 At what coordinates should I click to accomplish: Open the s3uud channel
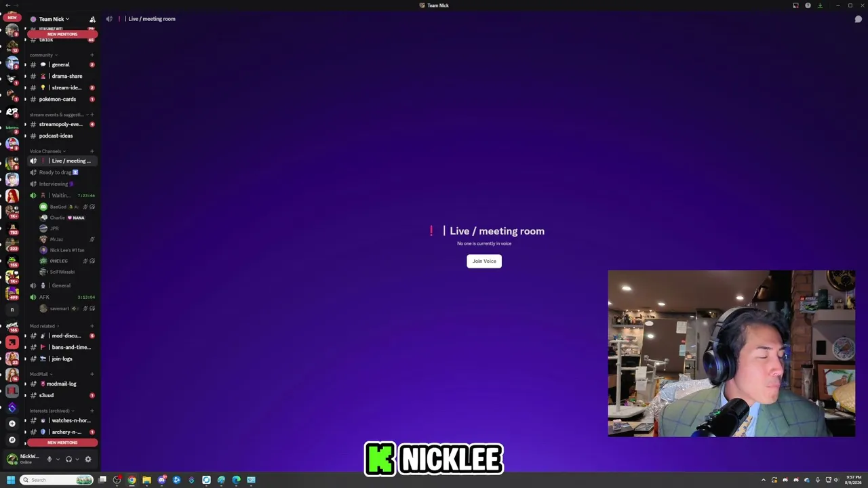pos(62,395)
